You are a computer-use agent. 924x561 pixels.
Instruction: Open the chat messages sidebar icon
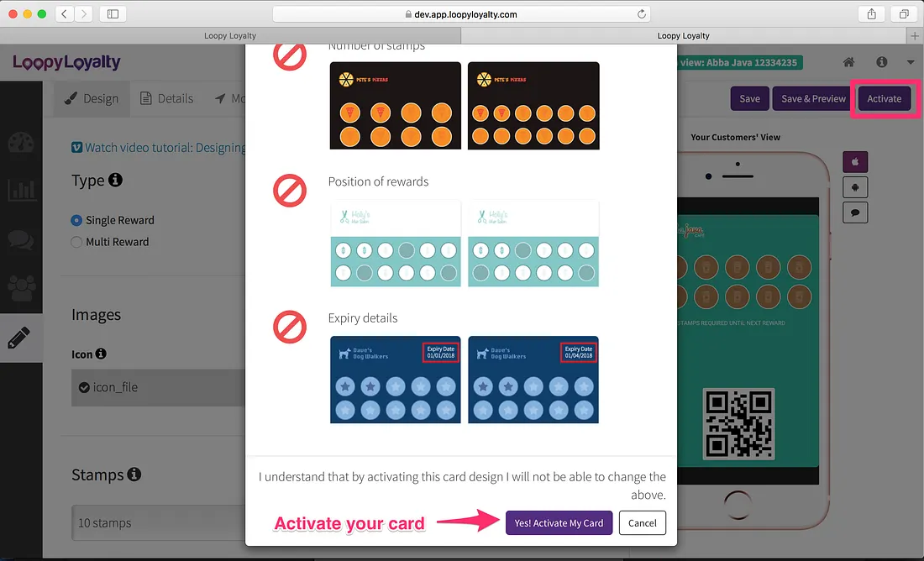[21, 240]
